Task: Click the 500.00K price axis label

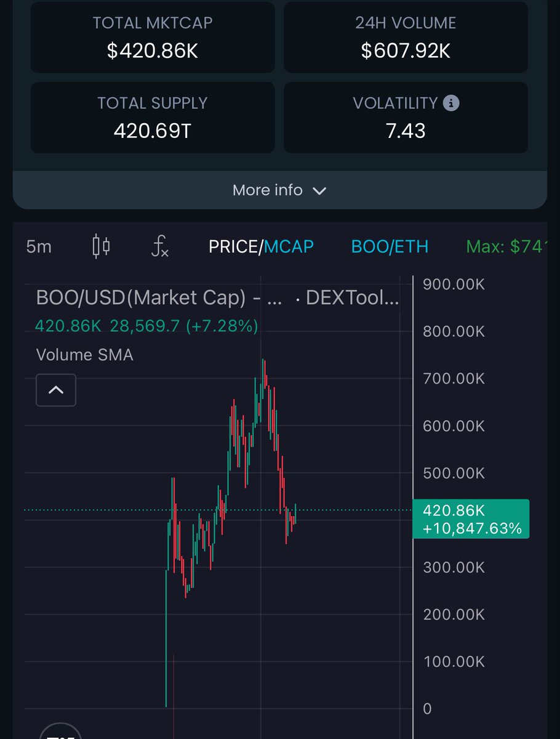Action: [x=454, y=474]
